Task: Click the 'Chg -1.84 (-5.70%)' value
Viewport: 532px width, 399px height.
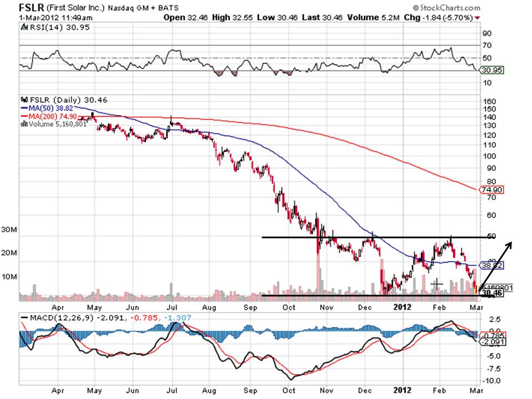Action: coord(438,17)
